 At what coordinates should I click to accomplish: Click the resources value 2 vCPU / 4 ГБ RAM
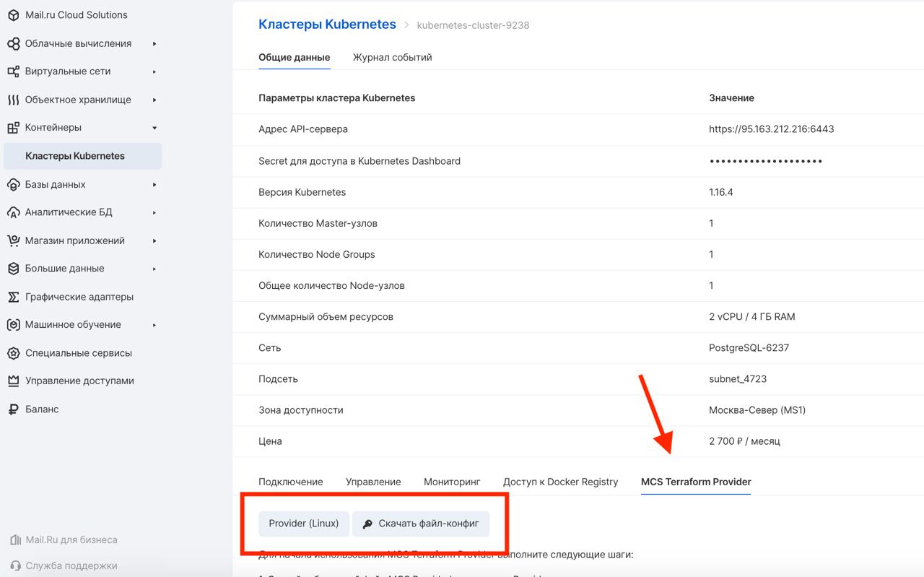click(x=752, y=316)
